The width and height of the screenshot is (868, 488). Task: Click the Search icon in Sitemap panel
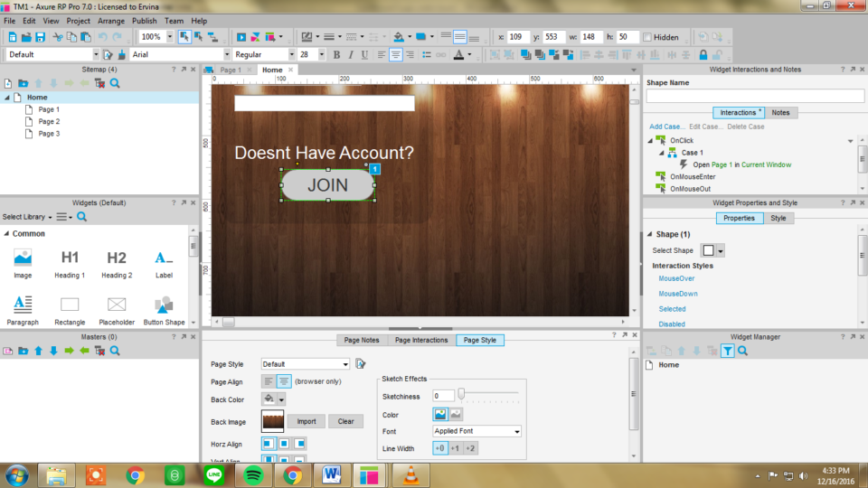coord(115,83)
